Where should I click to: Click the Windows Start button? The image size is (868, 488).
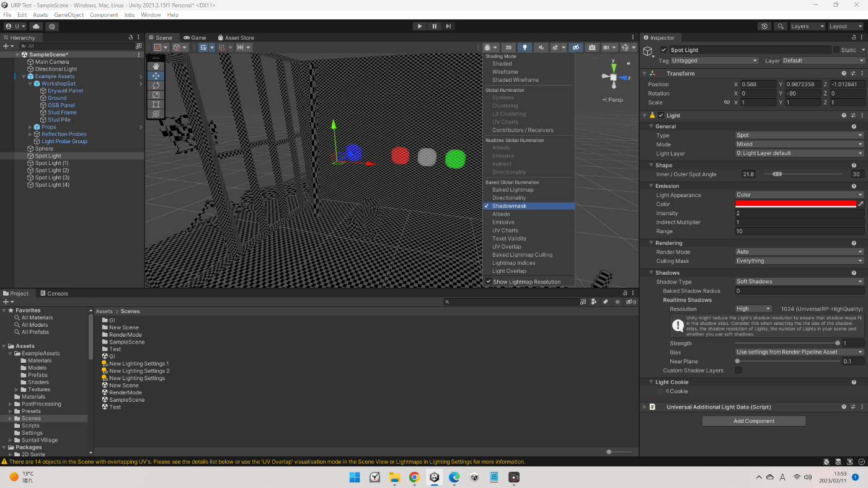(355, 477)
